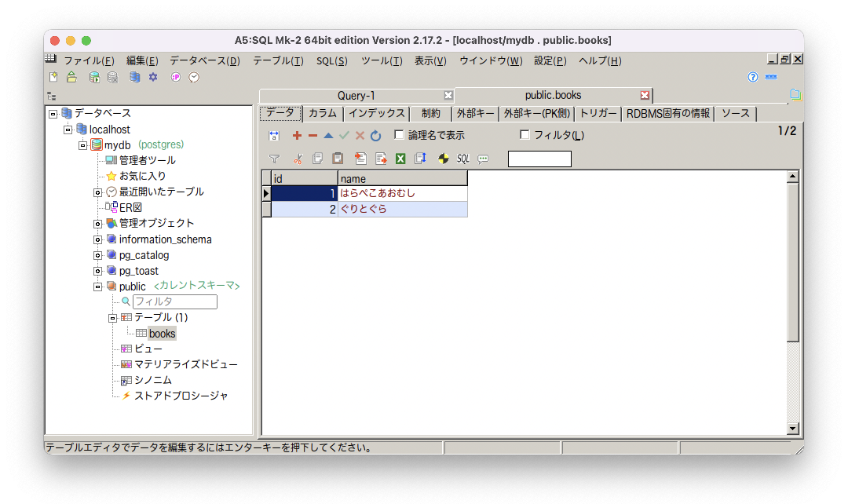Click the funnel filter icon
Screen dimensions: 848x504
pos(274,159)
